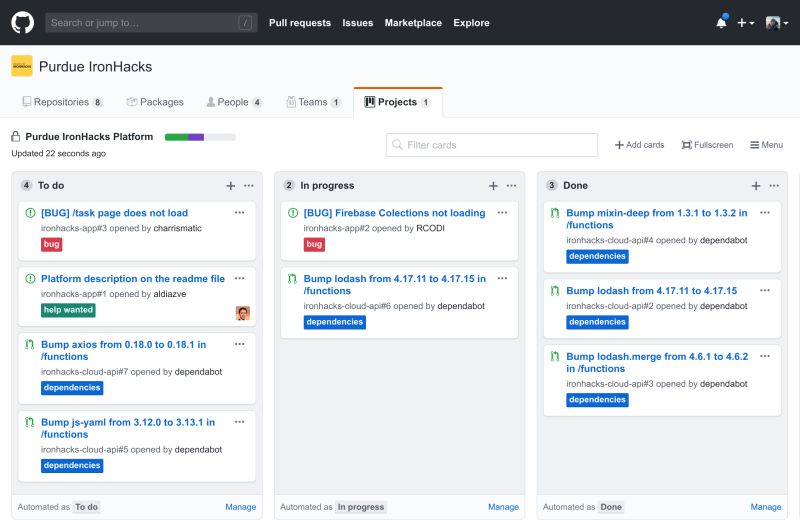Open 'Bump lodash from 4.17.11 to 4.17.15' in Done
800x531 pixels.
[x=652, y=291]
